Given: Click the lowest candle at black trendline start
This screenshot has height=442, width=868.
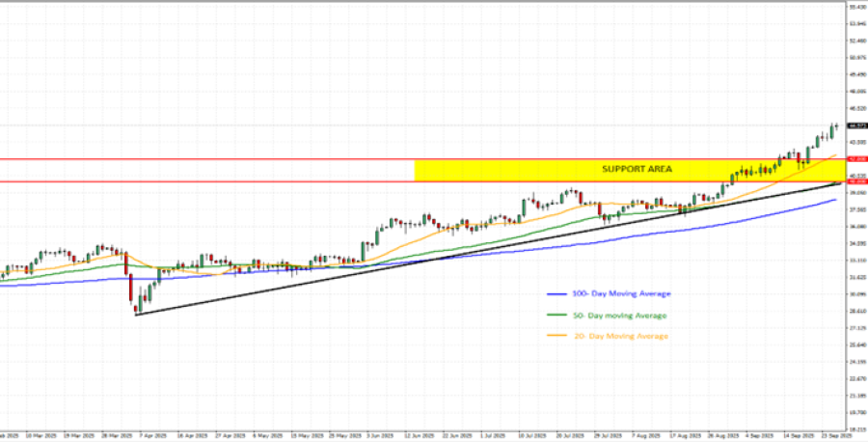Looking at the screenshot, I should coord(136,307).
